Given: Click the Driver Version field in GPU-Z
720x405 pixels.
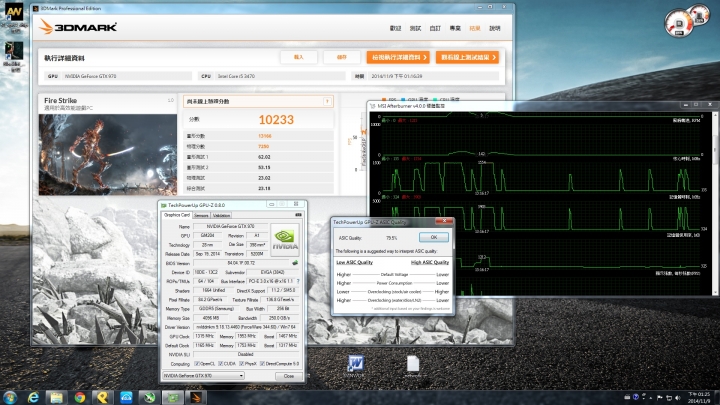Looking at the screenshot, I should (x=247, y=327).
